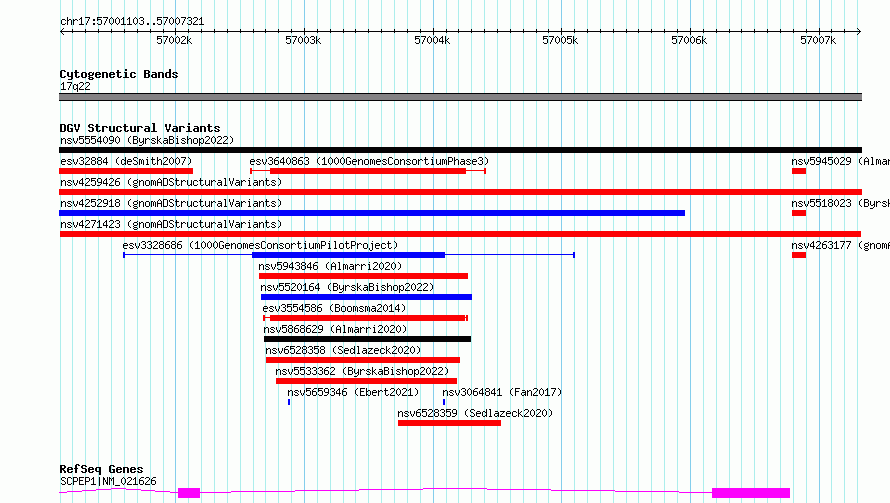
Task: Select the esv32884 (deSmith2007) label
Action: click(x=126, y=161)
